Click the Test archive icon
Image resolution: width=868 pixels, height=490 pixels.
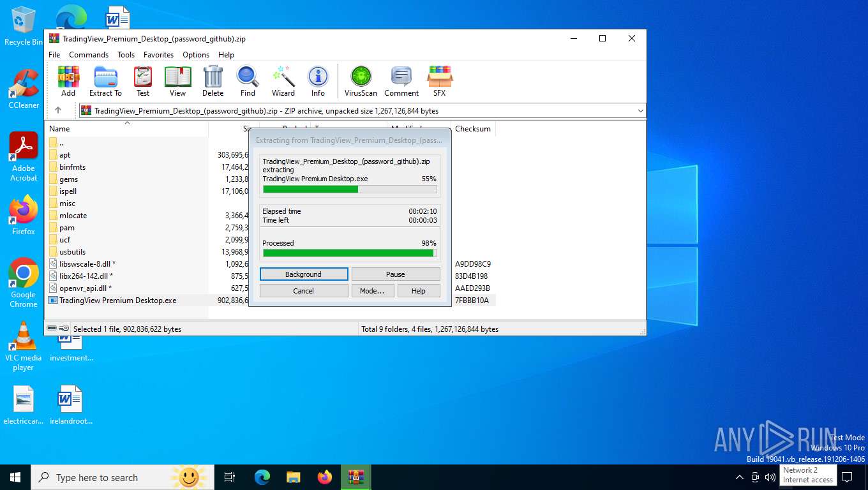pos(143,81)
